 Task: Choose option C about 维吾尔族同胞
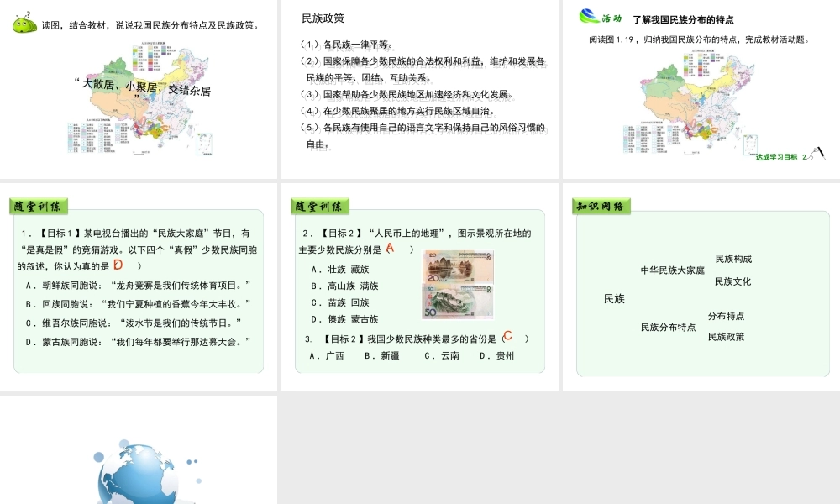134,323
